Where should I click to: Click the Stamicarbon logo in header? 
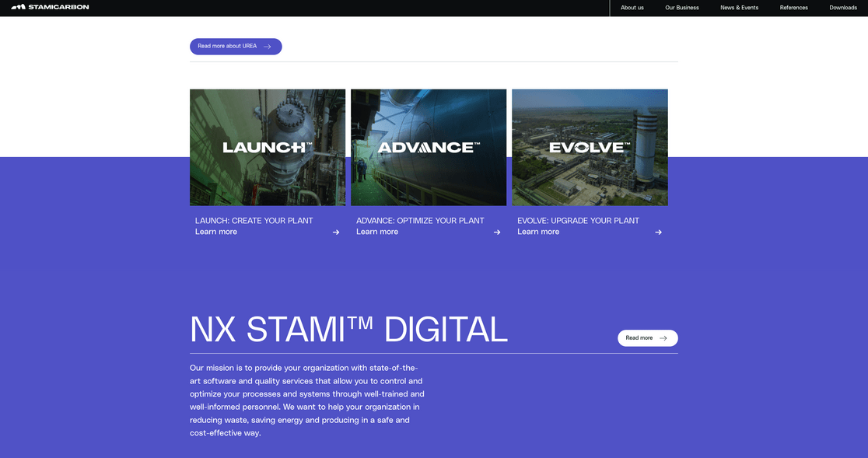pyautogui.click(x=50, y=7)
